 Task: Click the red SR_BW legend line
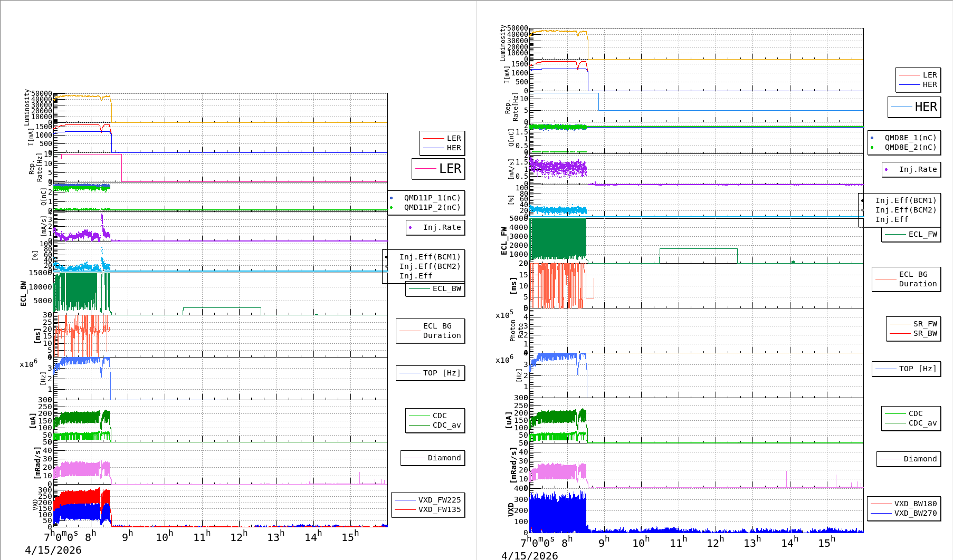click(900, 334)
